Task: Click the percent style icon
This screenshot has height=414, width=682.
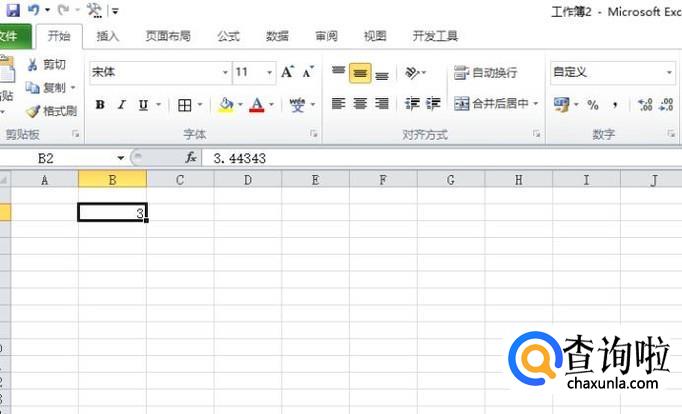Action: click(592, 105)
